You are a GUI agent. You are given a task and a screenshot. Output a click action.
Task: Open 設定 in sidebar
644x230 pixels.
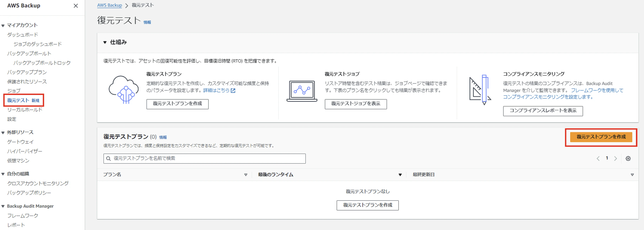[12, 119]
